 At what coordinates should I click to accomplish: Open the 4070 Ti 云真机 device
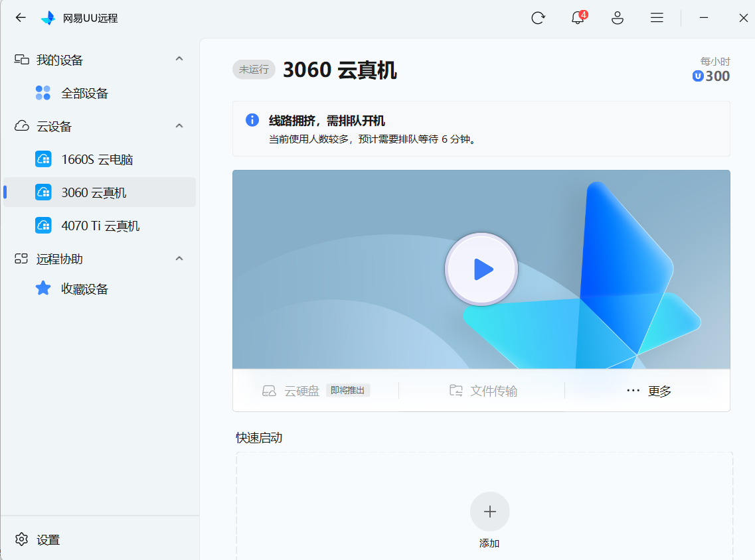pos(99,226)
